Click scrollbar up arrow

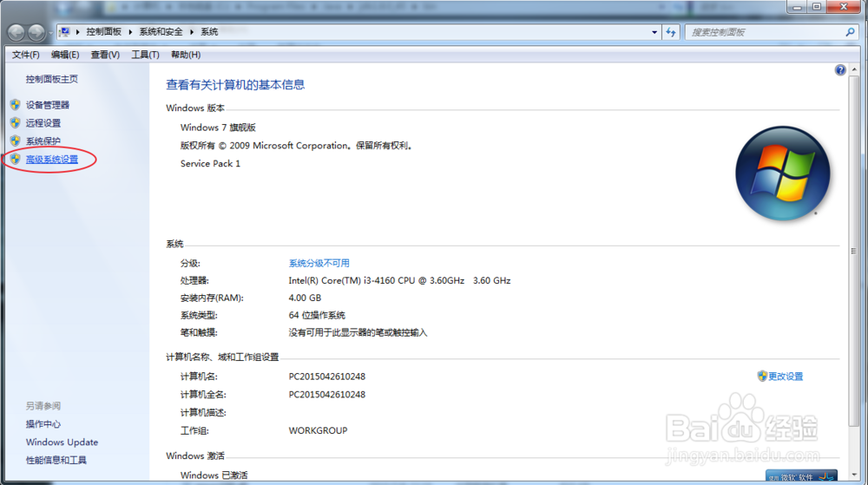853,69
